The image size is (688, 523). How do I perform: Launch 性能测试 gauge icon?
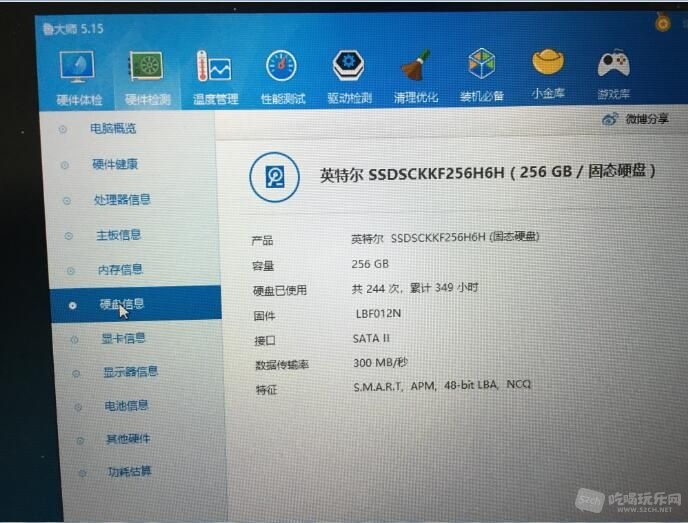click(x=281, y=66)
